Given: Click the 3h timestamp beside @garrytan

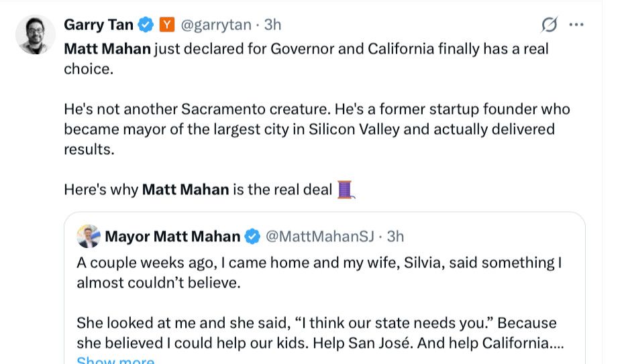Looking at the screenshot, I should [x=272, y=25].
